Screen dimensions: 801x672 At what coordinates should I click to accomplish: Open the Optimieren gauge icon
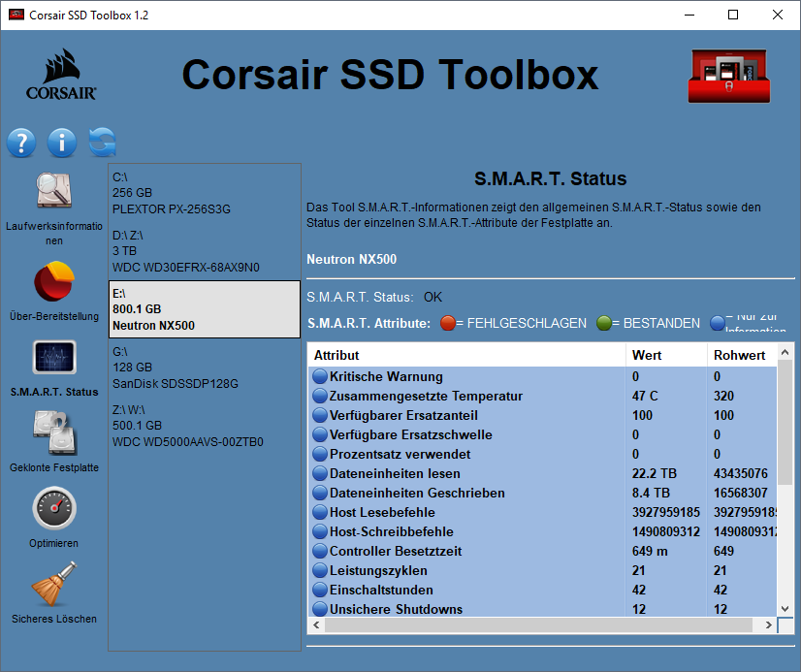pyautogui.click(x=54, y=507)
